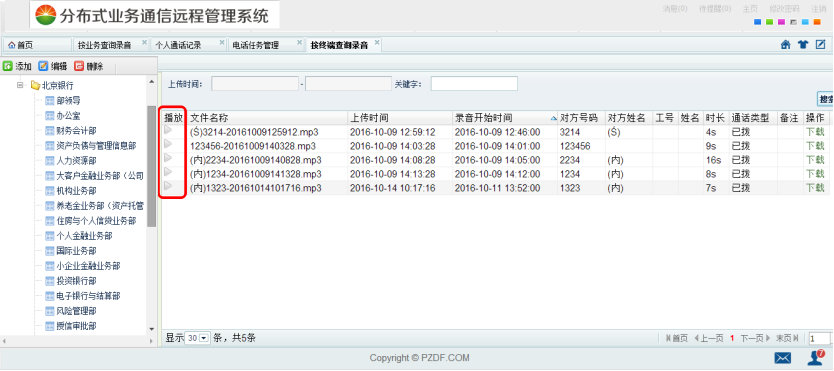This screenshot has height=371, width=834.
Task: Click 注销 to log out
Action: pos(819,9)
